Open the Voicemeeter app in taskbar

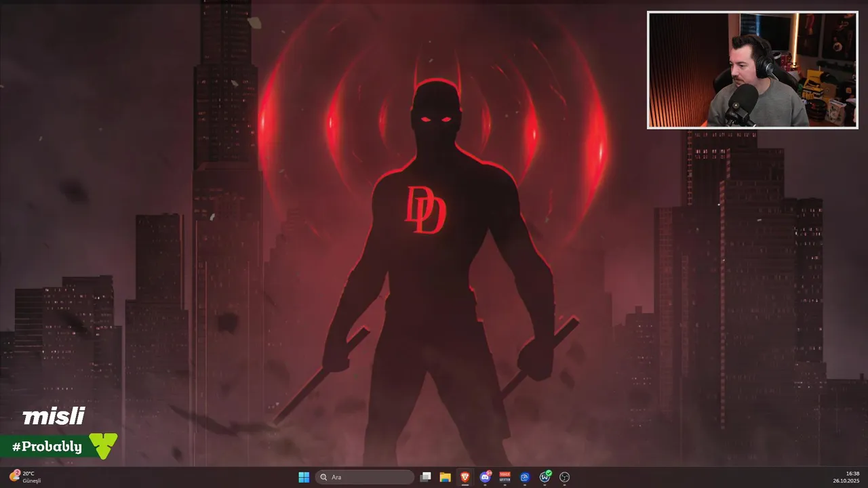point(505,477)
